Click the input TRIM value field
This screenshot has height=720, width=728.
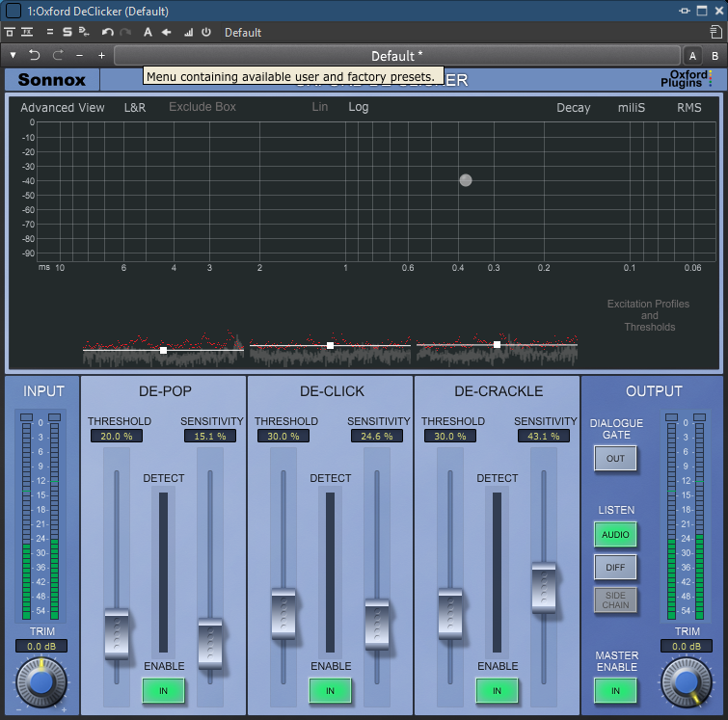click(41, 646)
